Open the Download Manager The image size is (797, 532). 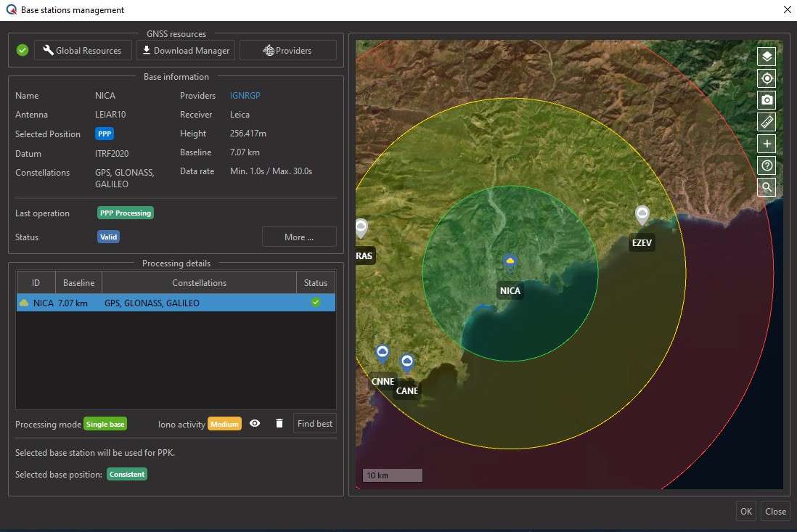click(x=186, y=50)
